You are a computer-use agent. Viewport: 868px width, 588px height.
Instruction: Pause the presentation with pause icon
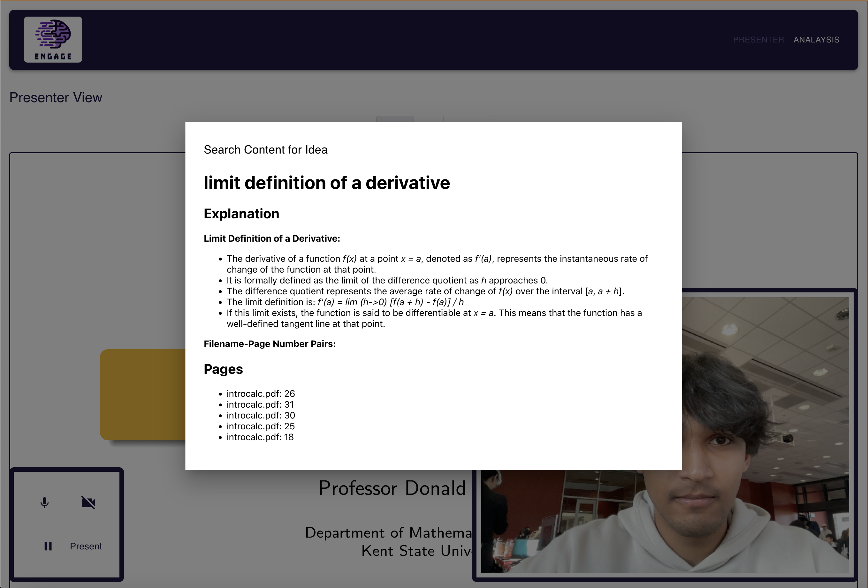[x=48, y=546]
